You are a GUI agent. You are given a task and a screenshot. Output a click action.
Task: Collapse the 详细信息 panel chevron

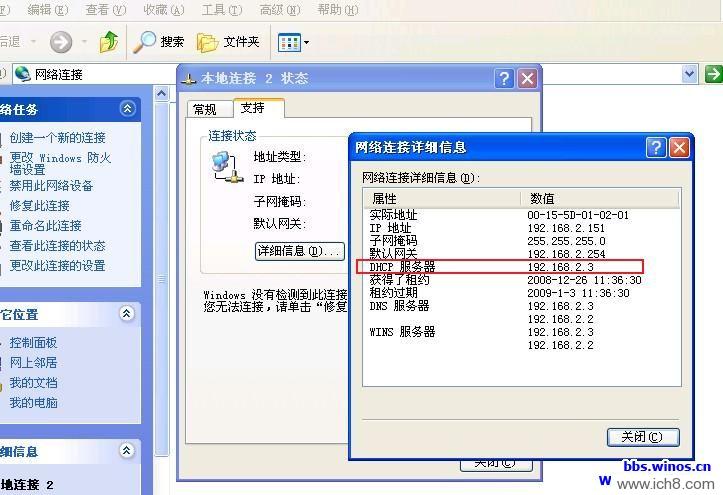(127, 452)
